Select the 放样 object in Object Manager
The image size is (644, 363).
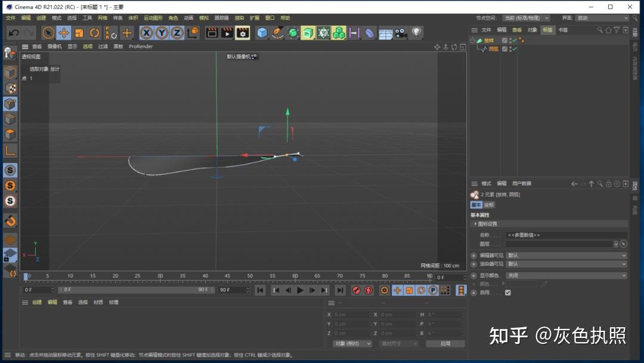coord(489,41)
